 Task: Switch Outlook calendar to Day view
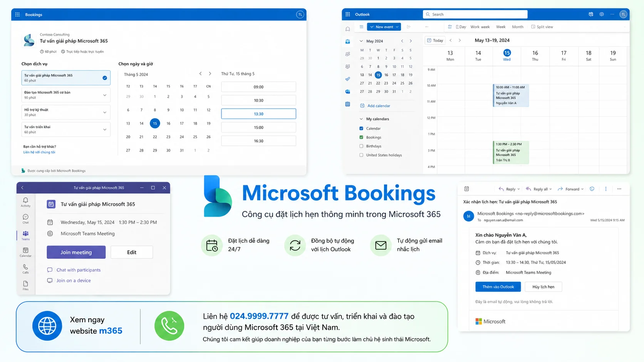coord(461,27)
